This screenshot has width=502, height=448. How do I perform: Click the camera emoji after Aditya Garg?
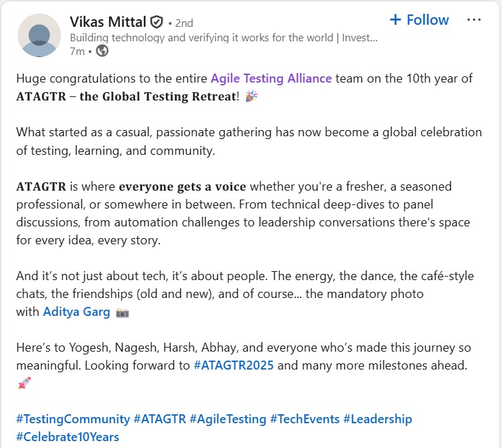point(123,312)
